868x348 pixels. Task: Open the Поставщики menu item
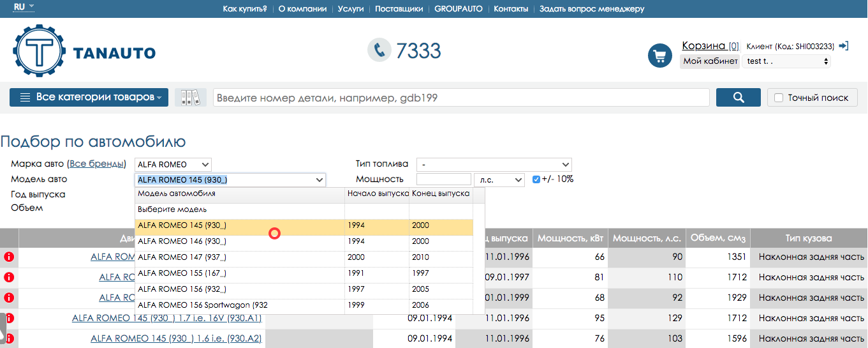point(399,9)
